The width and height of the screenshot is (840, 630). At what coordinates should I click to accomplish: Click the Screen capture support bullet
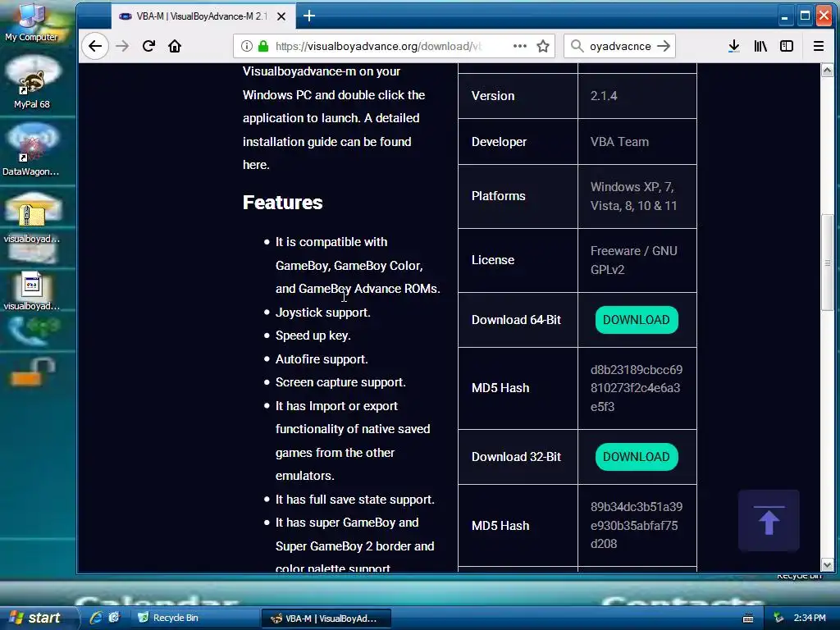tap(340, 382)
